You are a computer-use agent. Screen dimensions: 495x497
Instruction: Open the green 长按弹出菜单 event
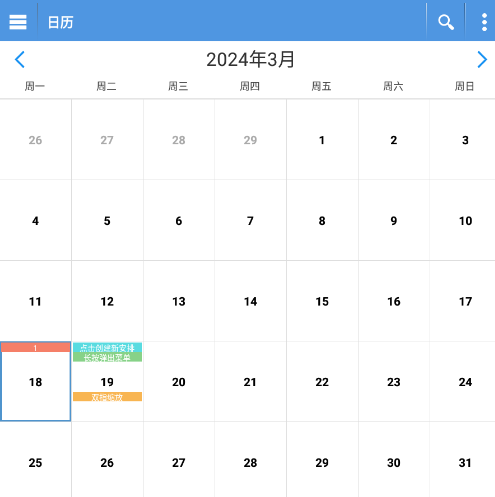click(107, 357)
